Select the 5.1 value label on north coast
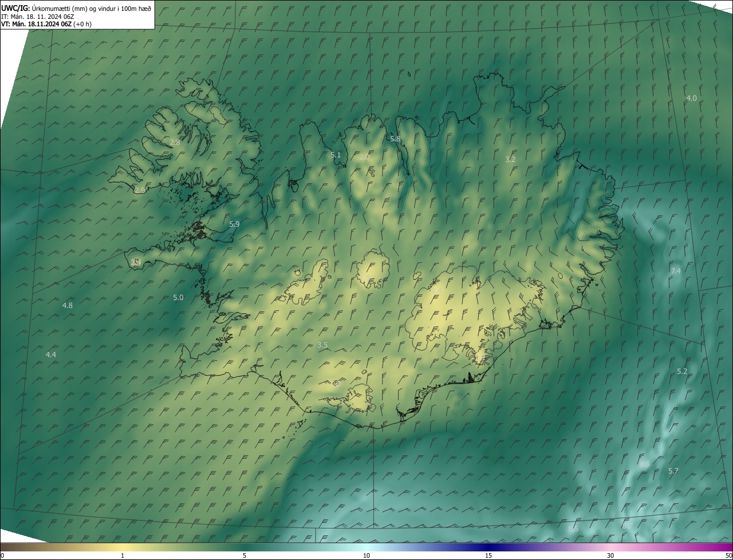This screenshot has height=560, width=733. (x=336, y=155)
